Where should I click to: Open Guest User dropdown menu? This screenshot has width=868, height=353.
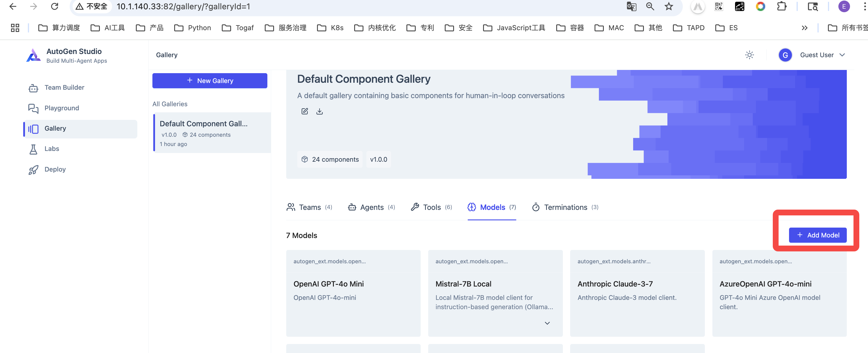[816, 55]
